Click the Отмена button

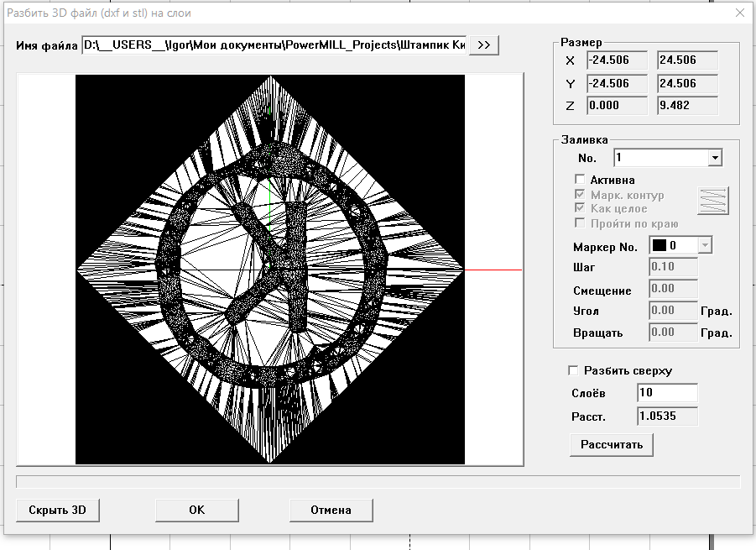pos(331,510)
